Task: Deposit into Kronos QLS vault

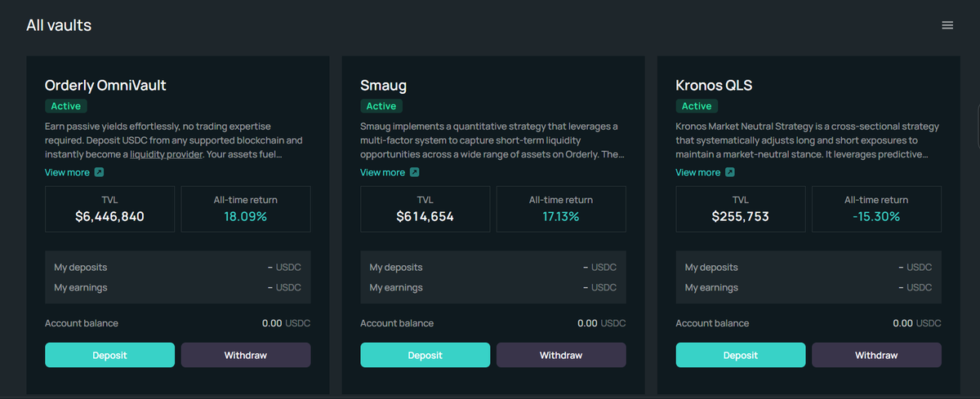Action: [740, 355]
